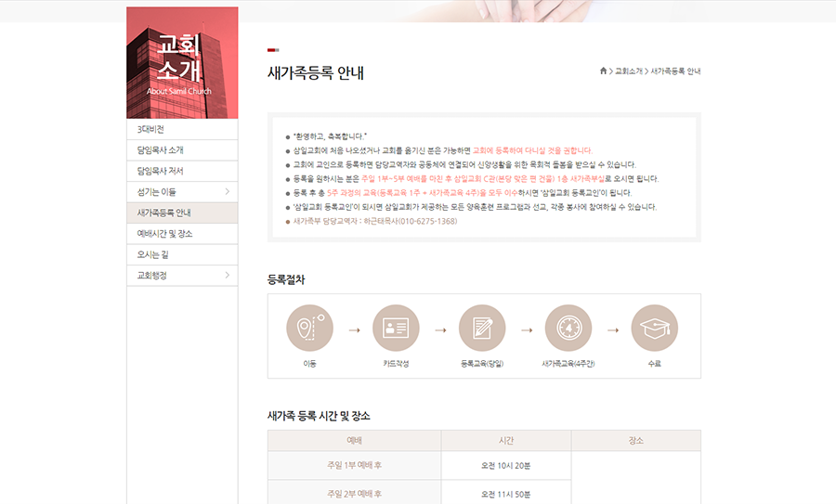836x504 pixels.
Task: Click the 이동 step label
Action: coord(309,363)
